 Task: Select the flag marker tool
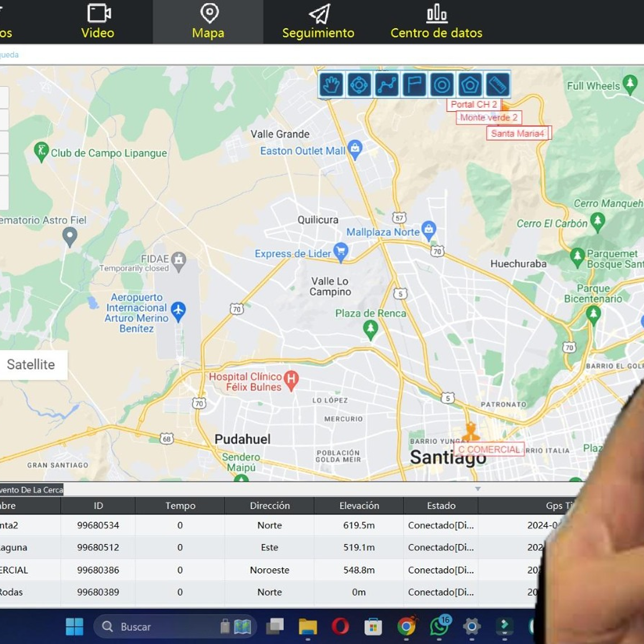(x=414, y=85)
